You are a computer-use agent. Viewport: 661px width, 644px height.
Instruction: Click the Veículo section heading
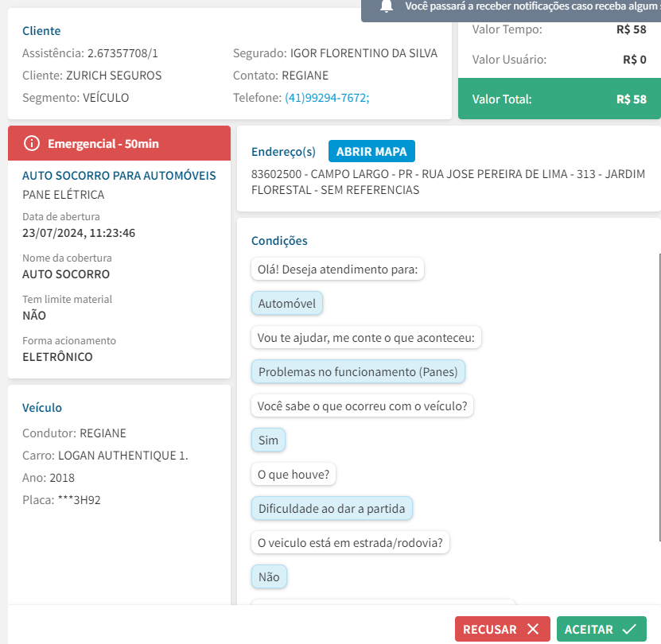(42, 408)
